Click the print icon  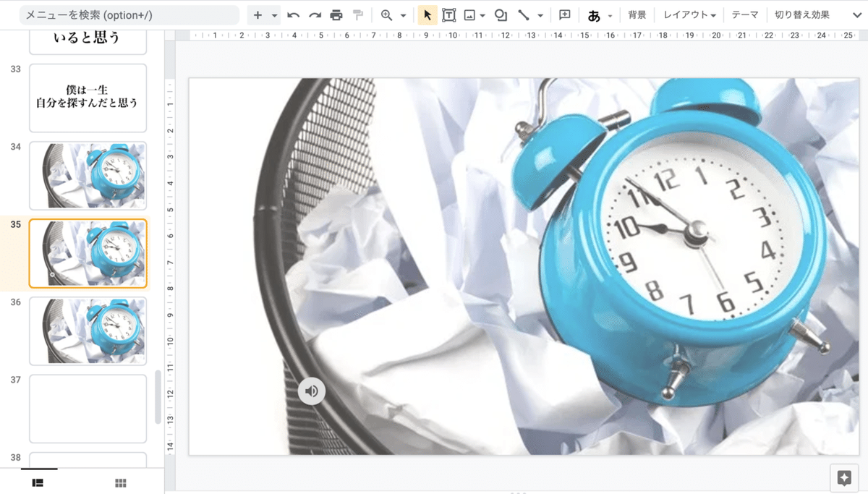(336, 15)
